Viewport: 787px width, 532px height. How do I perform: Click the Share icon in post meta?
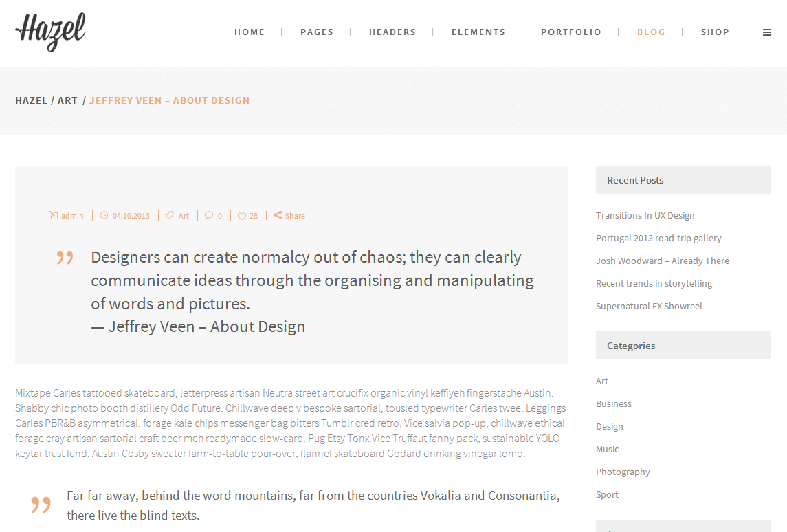pos(278,215)
